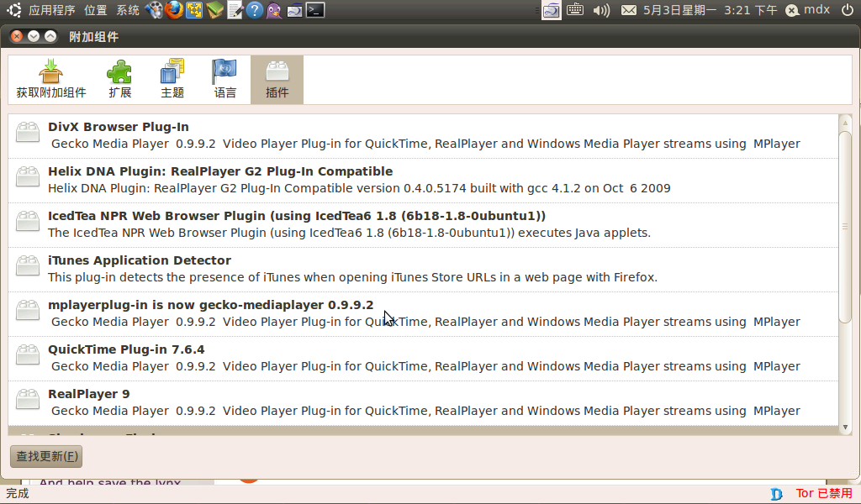Click the plugin list scrollbar thumb

click(x=845, y=226)
